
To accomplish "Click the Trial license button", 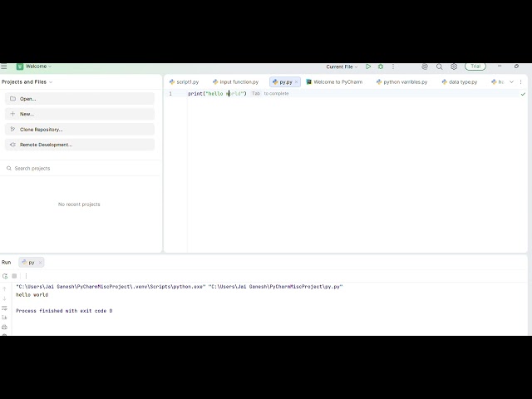I will pos(475,66).
